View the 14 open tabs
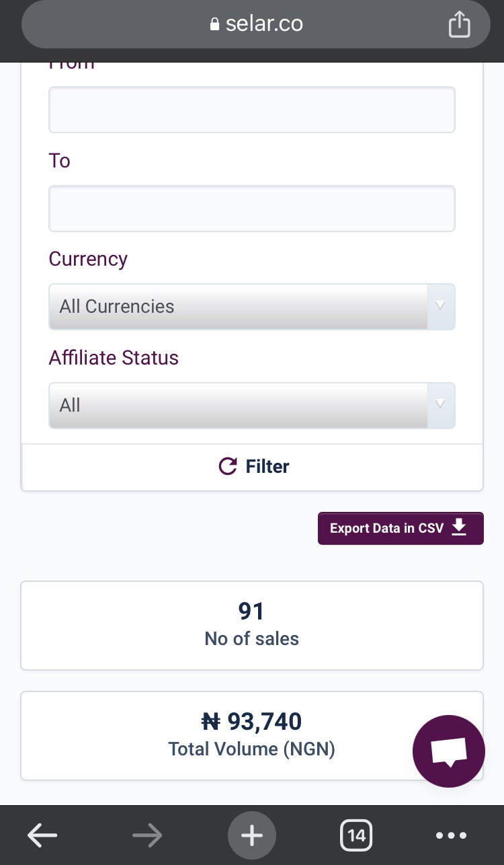The width and height of the screenshot is (504, 865). [x=356, y=836]
